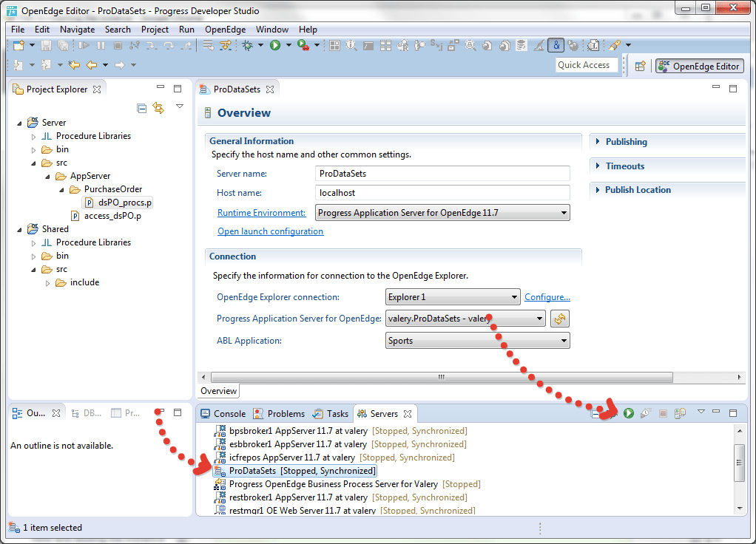Close the ProDataSets editor tab
Viewport: 756px width, 544px height.
[x=270, y=89]
